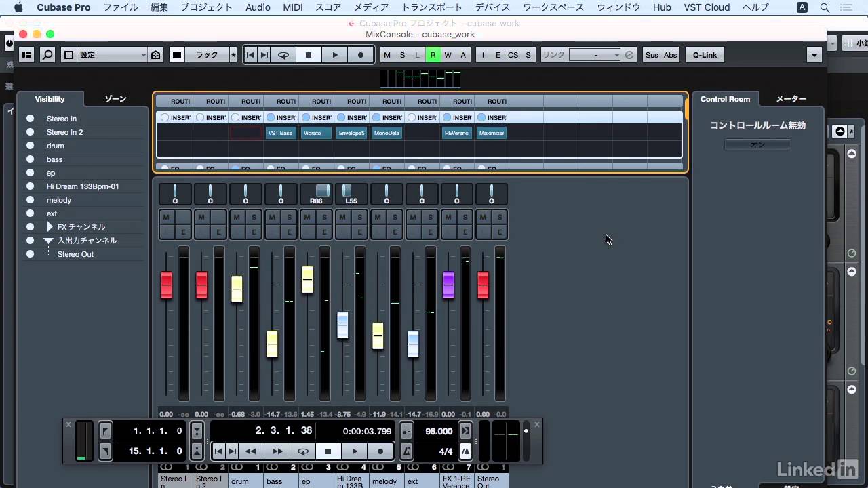Click fast forward in floating transport panel
The image size is (868, 488).
coord(277,451)
